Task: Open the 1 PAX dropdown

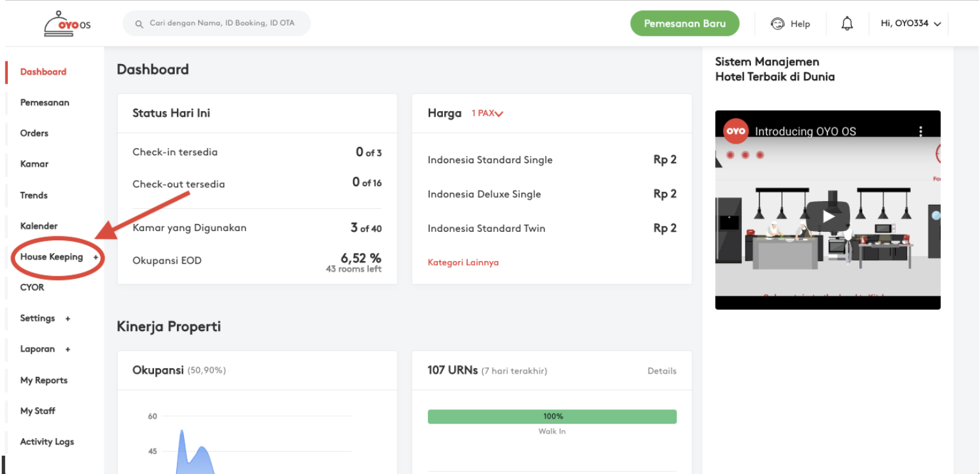Action: (x=487, y=114)
